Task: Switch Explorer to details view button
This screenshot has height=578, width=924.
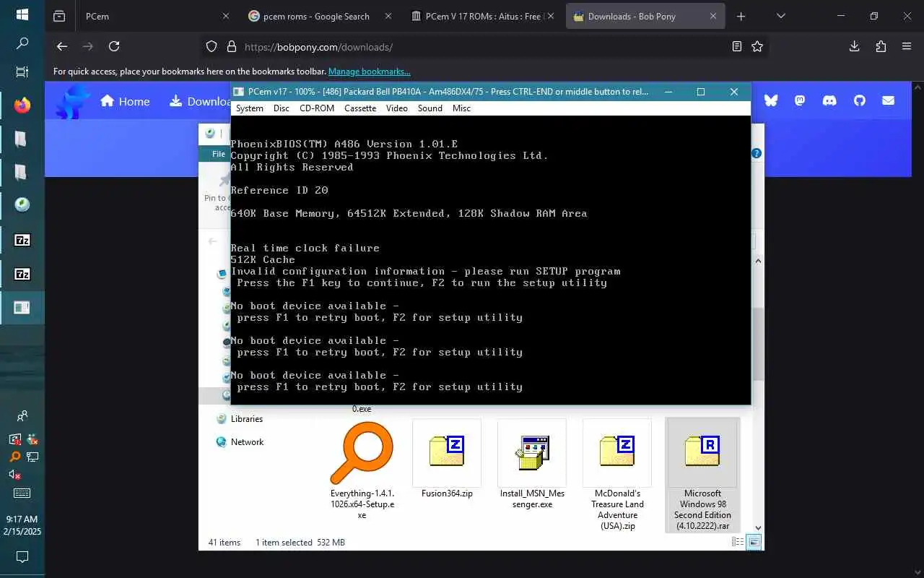Action: [x=738, y=542]
